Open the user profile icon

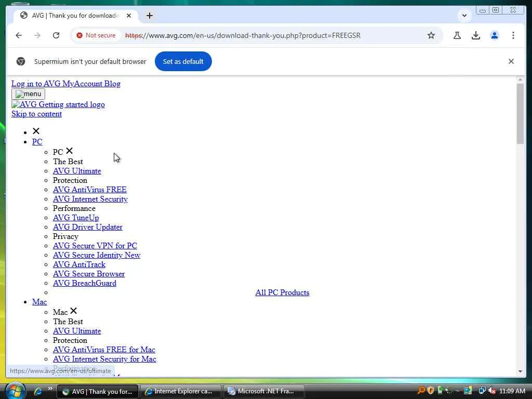(x=495, y=35)
